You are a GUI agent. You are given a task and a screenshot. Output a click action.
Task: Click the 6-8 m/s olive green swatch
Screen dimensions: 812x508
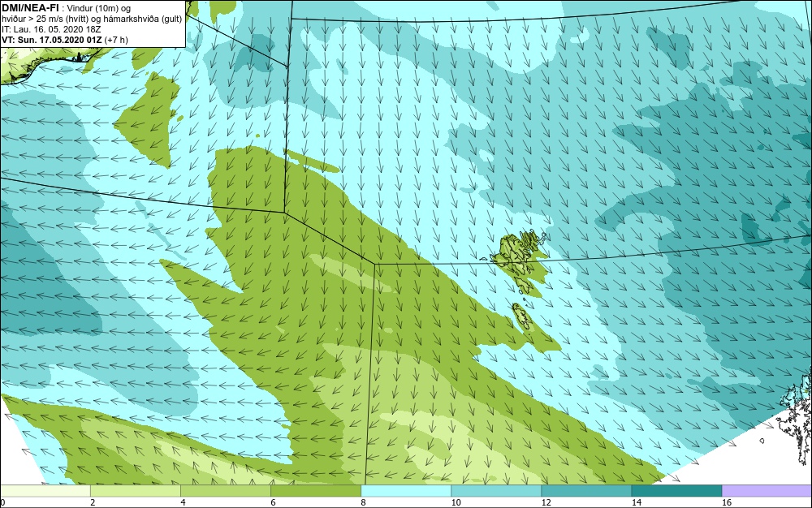coord(316,490)
